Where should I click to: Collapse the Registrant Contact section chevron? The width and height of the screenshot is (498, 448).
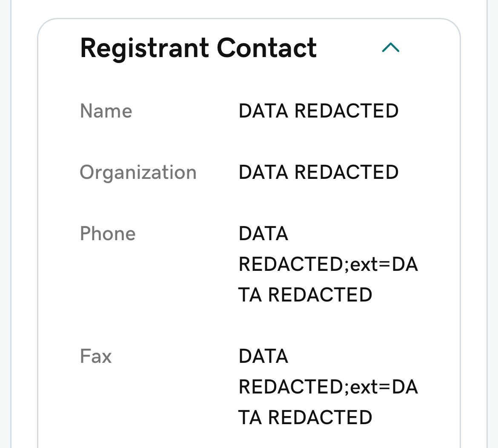pyautogui.click(x=390, y=48)
